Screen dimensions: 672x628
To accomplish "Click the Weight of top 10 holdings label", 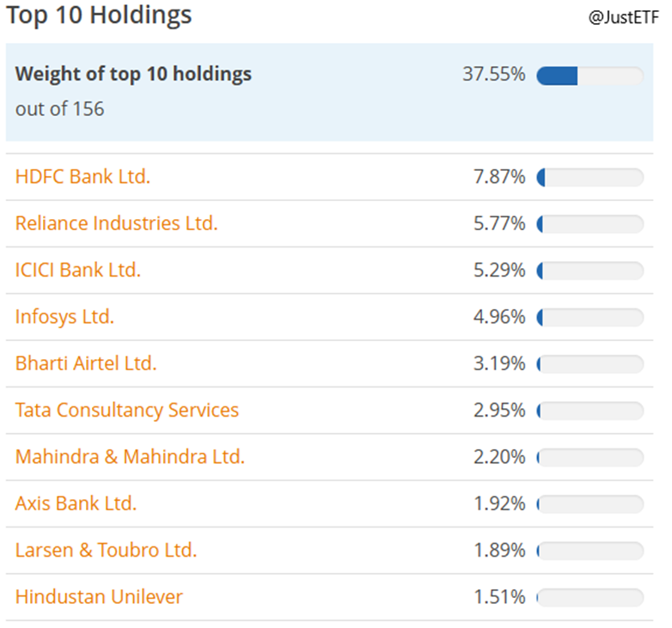I will pyautogui.click(x=133, y=74).
